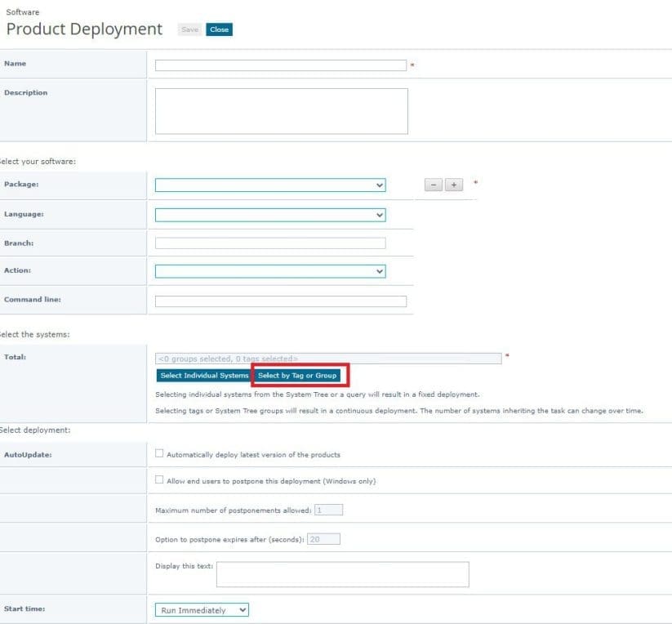The width and height of the screenshot is (672, 624).
Task: Enable automatically deploy latest version checkbox
Action: (159, 453)
